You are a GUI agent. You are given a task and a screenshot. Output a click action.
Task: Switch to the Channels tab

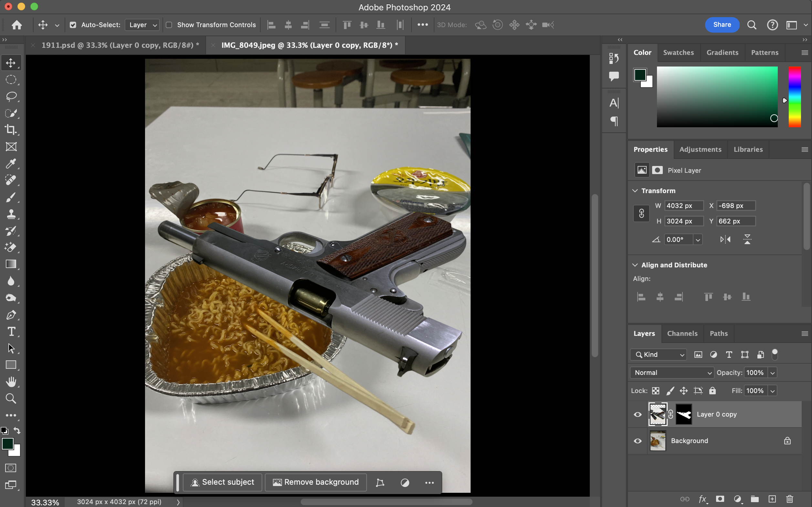(x=682, y=333)
